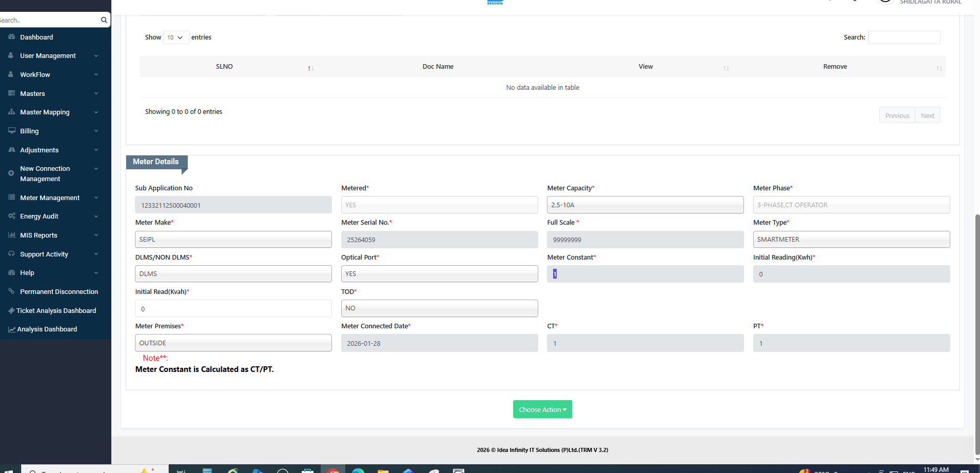The width and height of the screenshot is (980, 473).
Task: Open Permanent Disconnection menu item
Action: coord(59,292)
